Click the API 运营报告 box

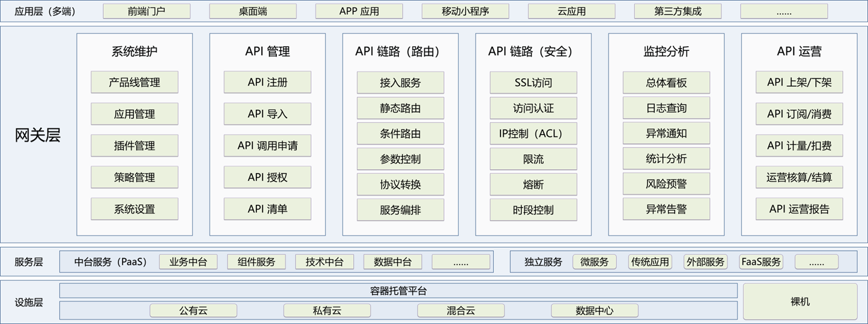point(799,209)
